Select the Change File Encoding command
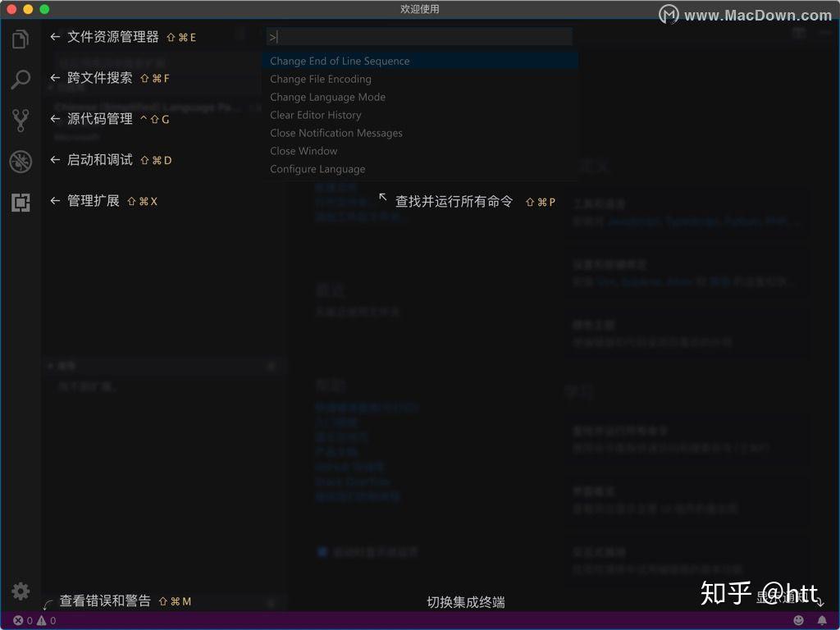Viewport: 840px width, 630px height. pyautogui.click(x=421, y=79)
